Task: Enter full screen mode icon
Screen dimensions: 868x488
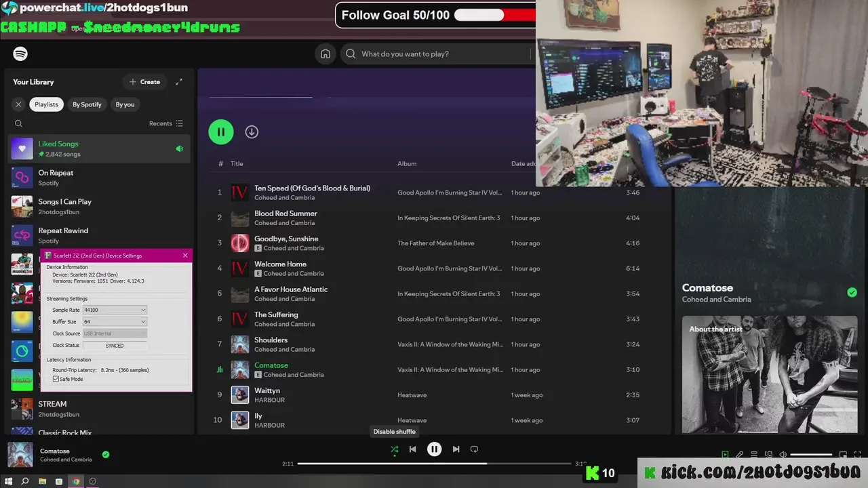Action: click(857, 455)
